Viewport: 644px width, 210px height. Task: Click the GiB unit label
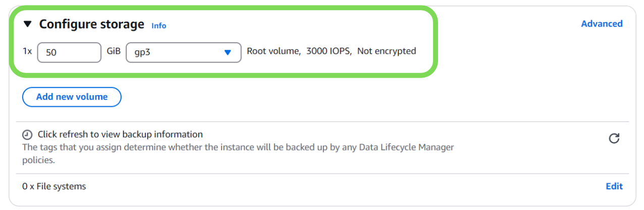tap(114, 51)
